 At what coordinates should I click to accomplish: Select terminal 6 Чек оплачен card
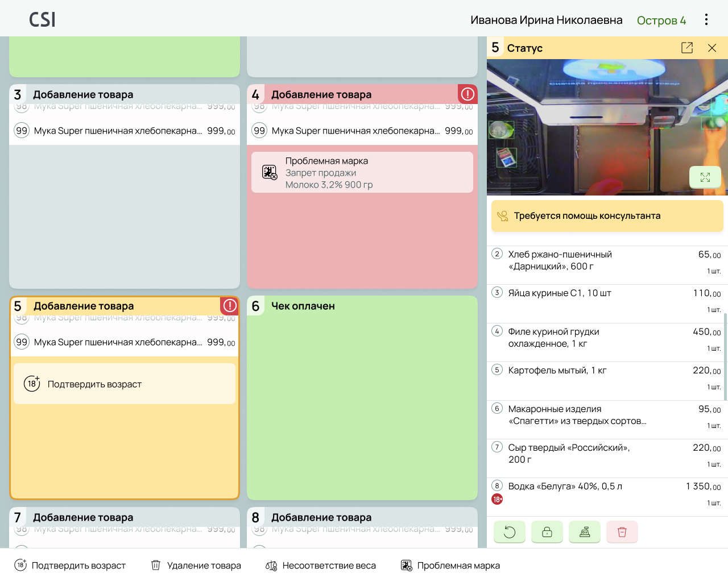click(362, 398)
